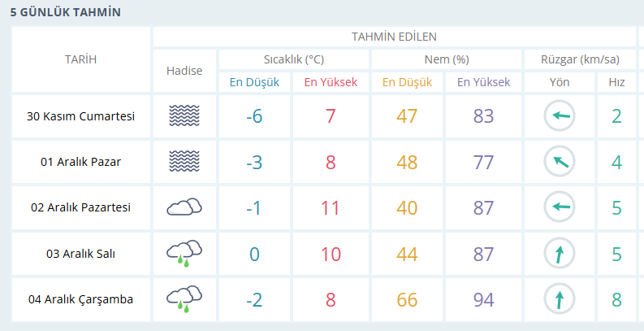Select the 30 Kasım Cumartesi date cell
644x331 pixels.
coord(80,116)
